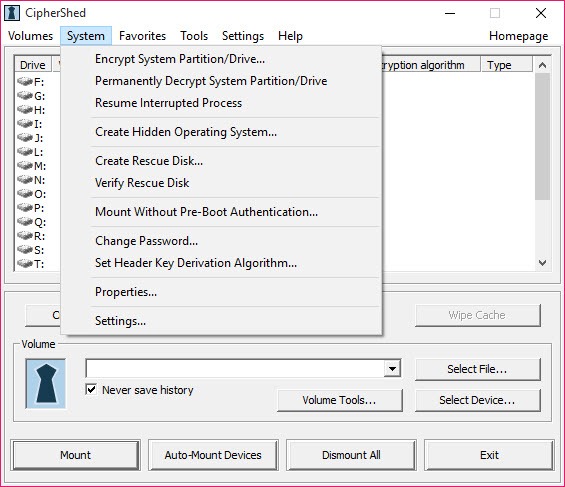Click the drive icon for L:

click(25, 151)
